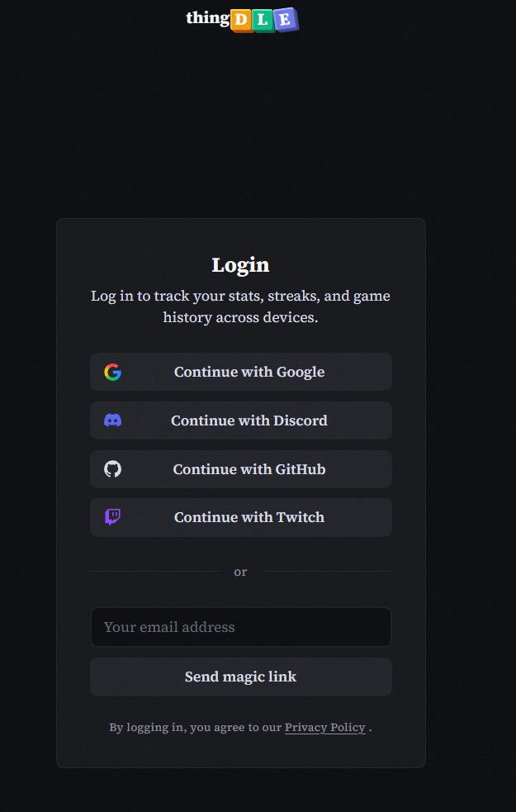This screenshot has width=516, height=812.
Task: Click the Login heading
Action: 240,265
